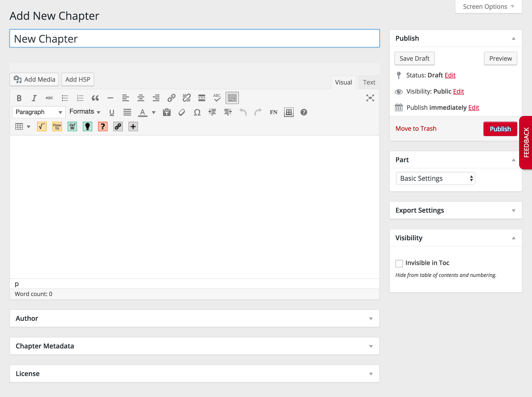532x397 pixels.
Task: Insert a definition (def) box
Action: tap(72, 127)
